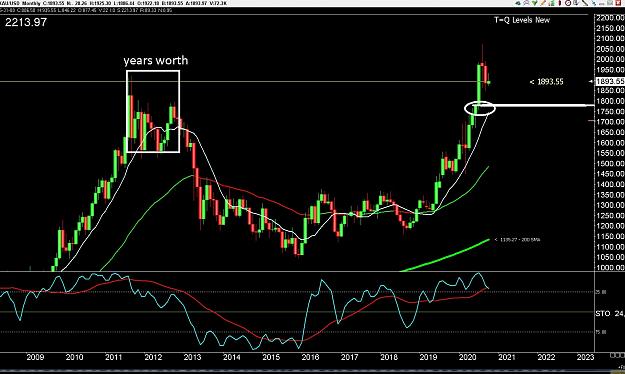Click the Monthly symbol title text

pyautogui.click(x=31, y=3)
